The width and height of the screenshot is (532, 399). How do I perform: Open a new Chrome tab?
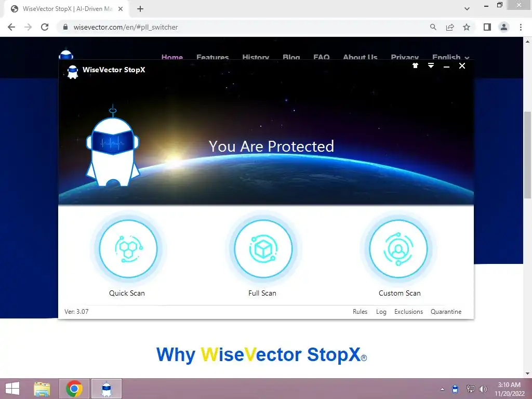[140, 9]
